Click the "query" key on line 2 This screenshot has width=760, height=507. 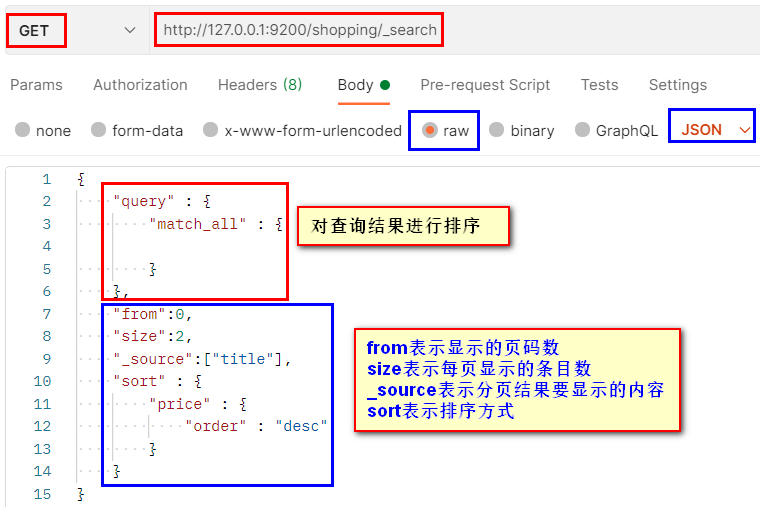click(143, 201)
